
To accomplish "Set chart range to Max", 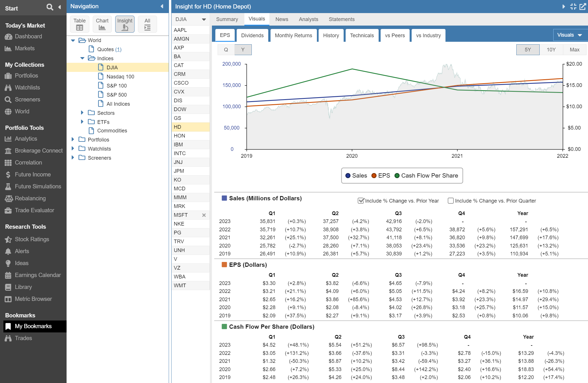I will point(574,50).
